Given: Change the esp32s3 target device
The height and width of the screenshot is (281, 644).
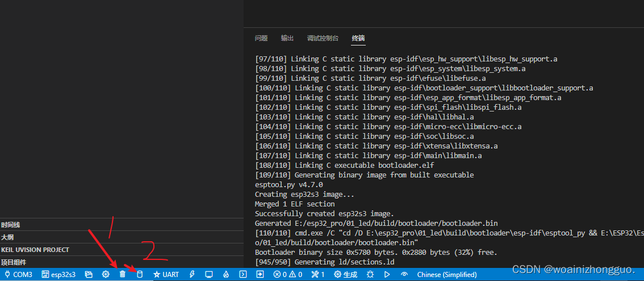Looking at the screenshot, I should 58,274.
